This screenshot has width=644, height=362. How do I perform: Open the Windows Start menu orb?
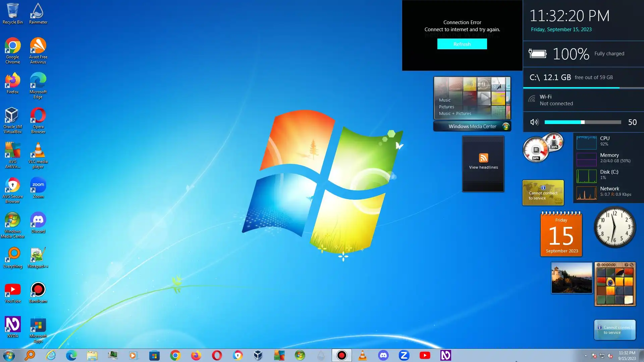(x=9, y=355)
